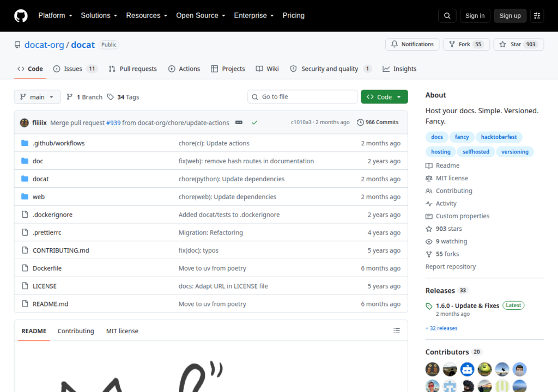Image resolution: width=558 pixels, height=392 pixels.
Task: Open the Pricing page
Action: pos(294,16)
